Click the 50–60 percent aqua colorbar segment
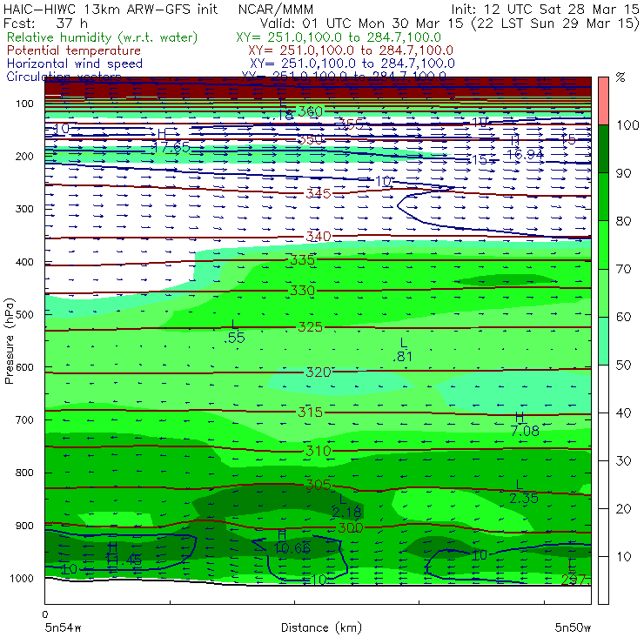The image size is (644, 644). pos(603,341)
